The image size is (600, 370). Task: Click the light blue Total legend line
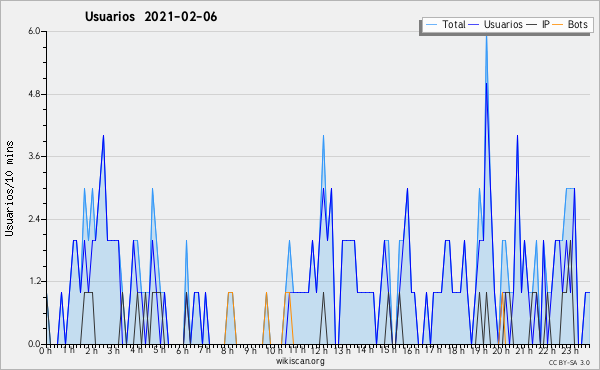pyautogui.click(x=432, y=25)
